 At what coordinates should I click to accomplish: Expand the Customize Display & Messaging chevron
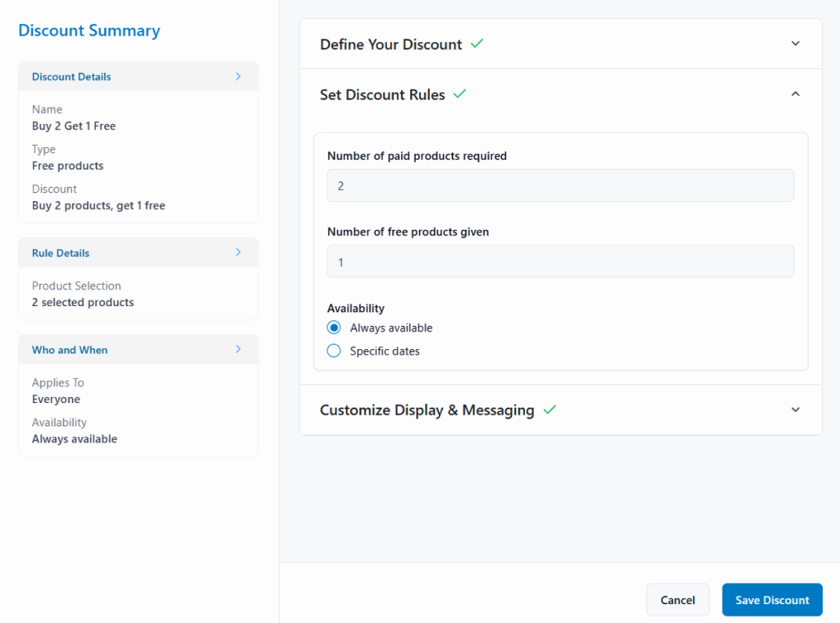795,410
